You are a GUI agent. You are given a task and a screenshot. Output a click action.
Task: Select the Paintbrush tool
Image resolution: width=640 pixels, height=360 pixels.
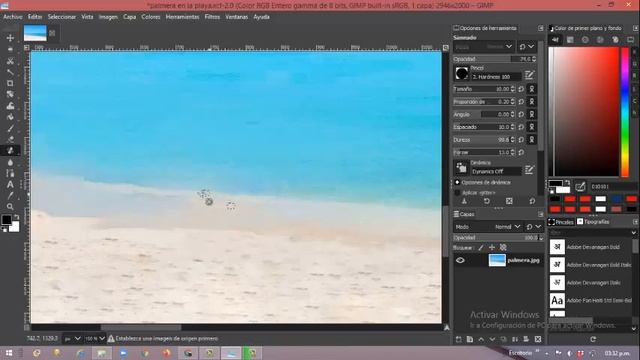point(10,128)
